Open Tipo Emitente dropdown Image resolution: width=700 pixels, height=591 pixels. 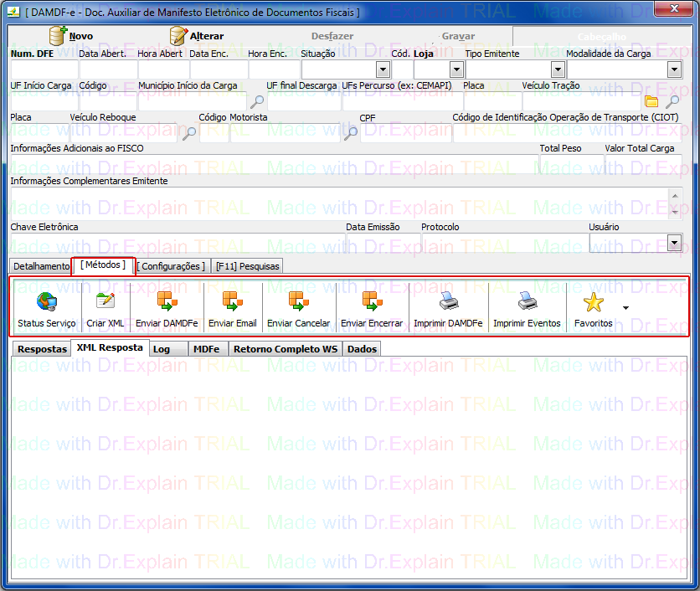tap(558, 69)
